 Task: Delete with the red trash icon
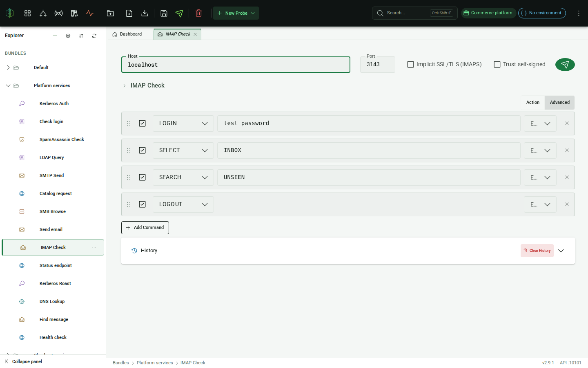click(x=199, y=13)
